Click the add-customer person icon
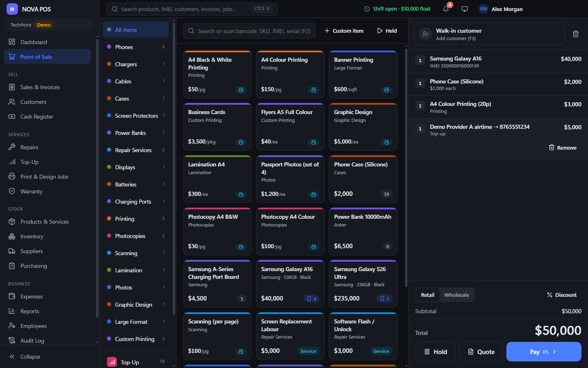This screenshot has width=588, height=368. click(x=425, y=34)
